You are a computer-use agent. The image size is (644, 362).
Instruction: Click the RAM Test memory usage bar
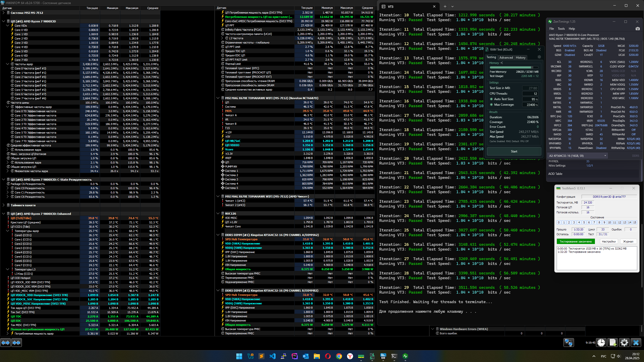[x=514, y=67]
